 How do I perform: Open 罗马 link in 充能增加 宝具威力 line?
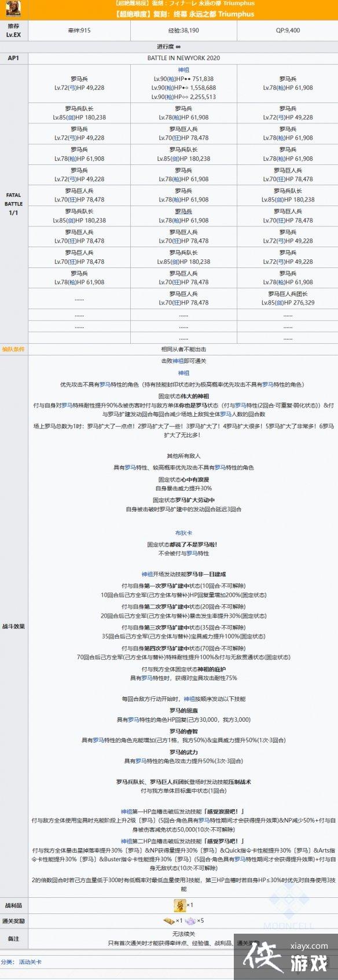(98, 740)
